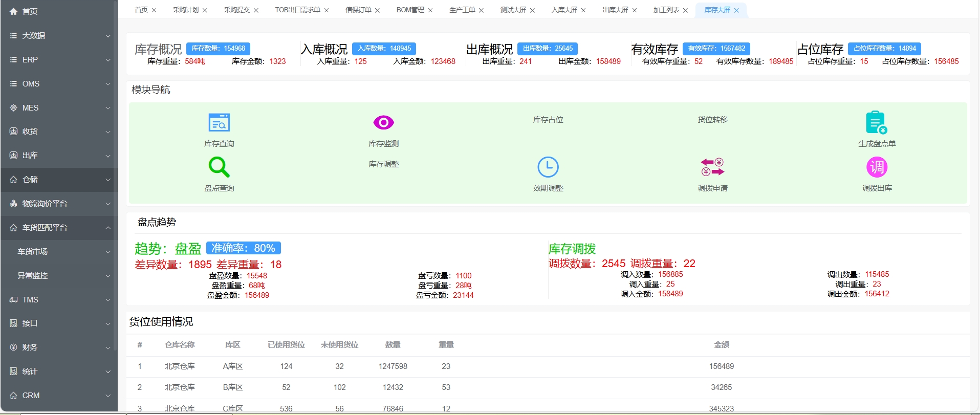Click the 车货匹配平台 house icon
980x415 pixels.
tap(13, 227)
